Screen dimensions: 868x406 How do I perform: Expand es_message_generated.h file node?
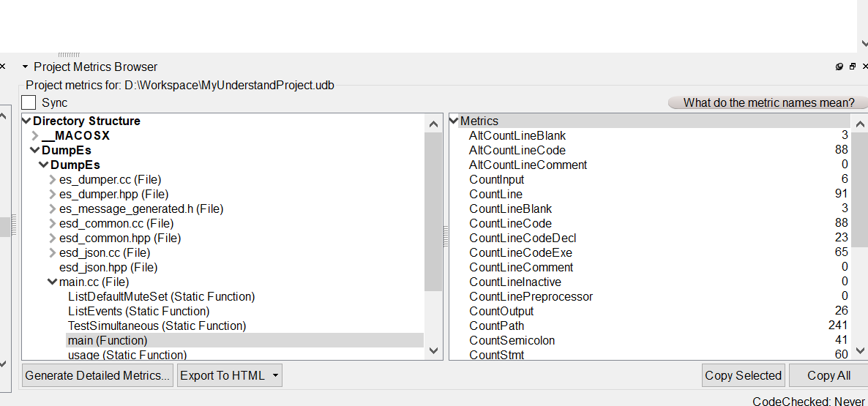(x=53, y=208)
